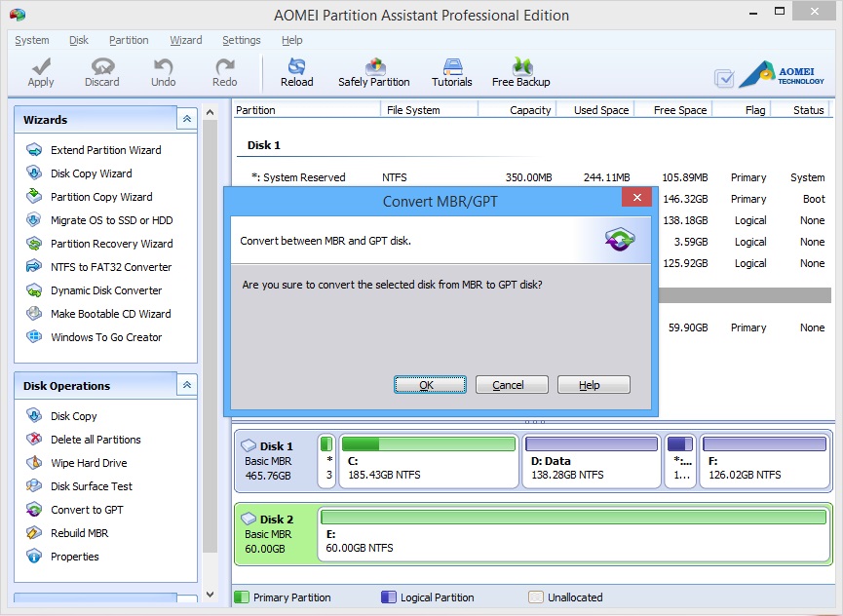Launch Make Bootable CD Wizard
Image resolution: width=843 pixels, height=616 pixels.
pyautogui.click(x=111, y=314)
